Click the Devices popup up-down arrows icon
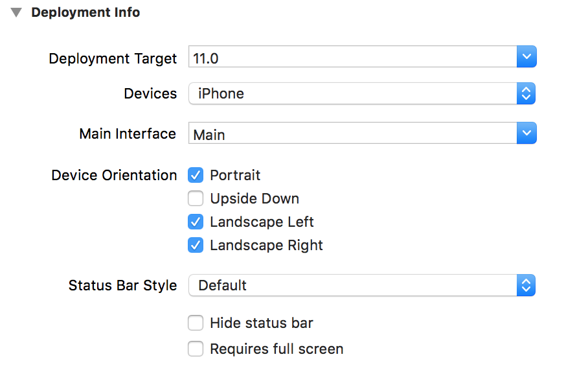 (526, 93)
